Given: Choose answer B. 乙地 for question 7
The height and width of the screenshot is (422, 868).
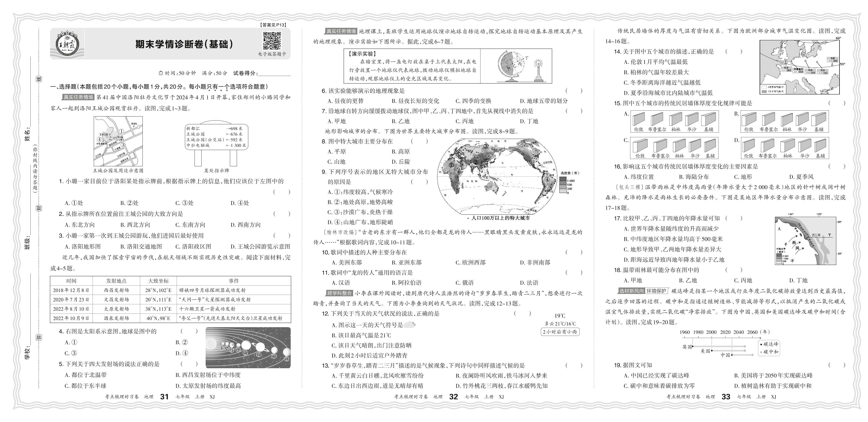Looking at the screenshot, I should pyautogui.click(x=400, y=121).
